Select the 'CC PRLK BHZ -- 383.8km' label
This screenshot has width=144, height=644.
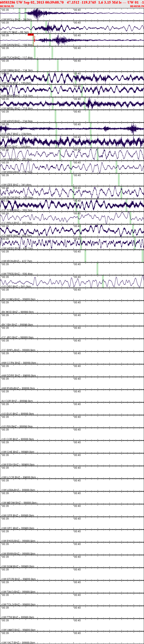point(17,223)
